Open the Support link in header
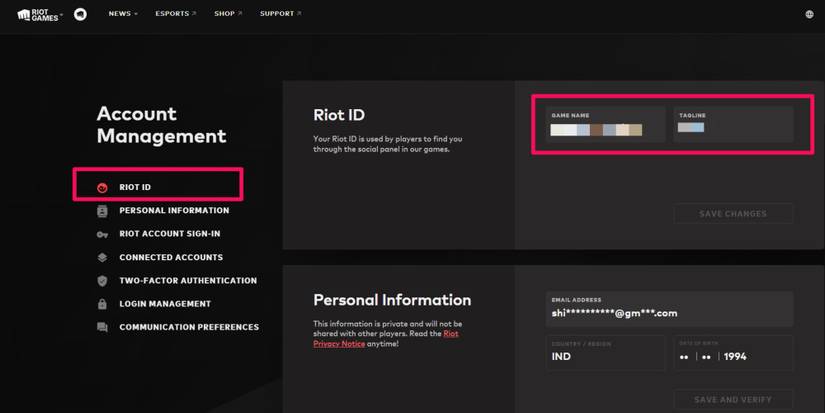825x413 pixels. (x=280, y=14)
